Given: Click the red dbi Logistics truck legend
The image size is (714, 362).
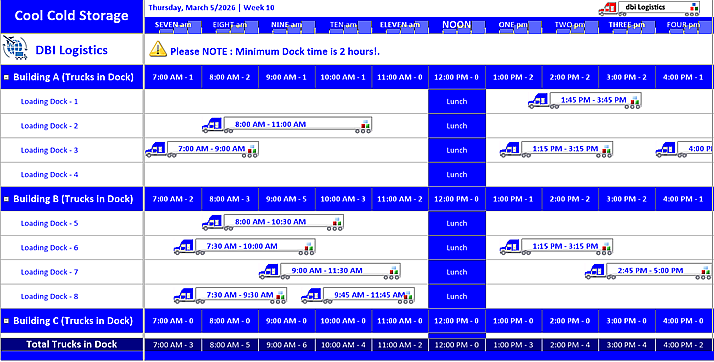Looking at the screenshot, I should pos(649,8).
